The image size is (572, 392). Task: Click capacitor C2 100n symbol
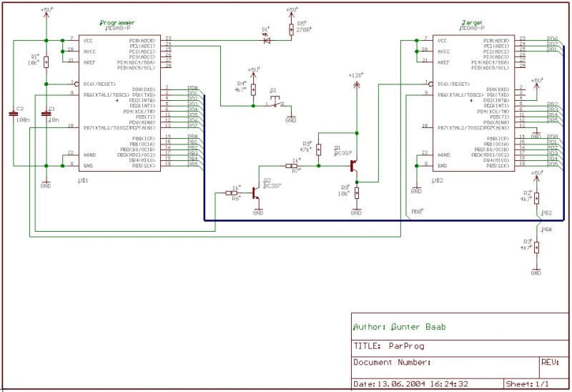[x=14, y=114]
